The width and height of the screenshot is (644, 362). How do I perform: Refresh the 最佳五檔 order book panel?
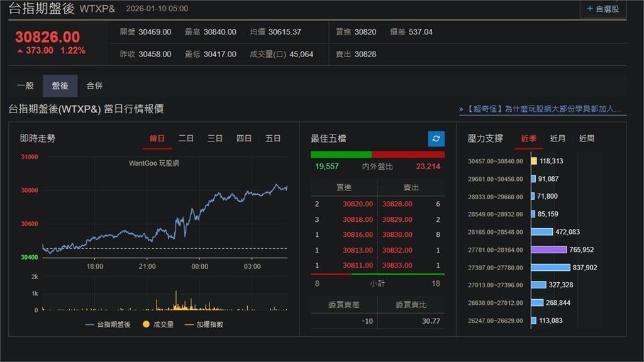pyautogui.click(x=435, y=138)
